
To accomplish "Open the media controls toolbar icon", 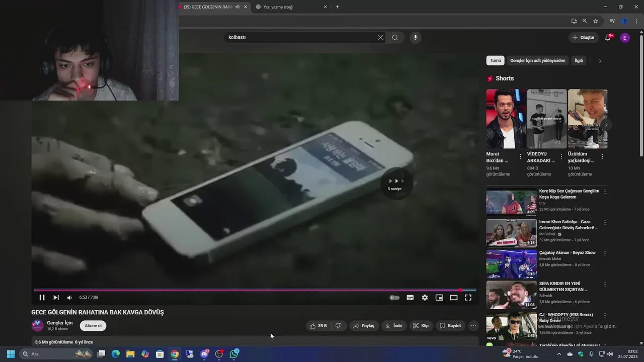I will (612, 21).
